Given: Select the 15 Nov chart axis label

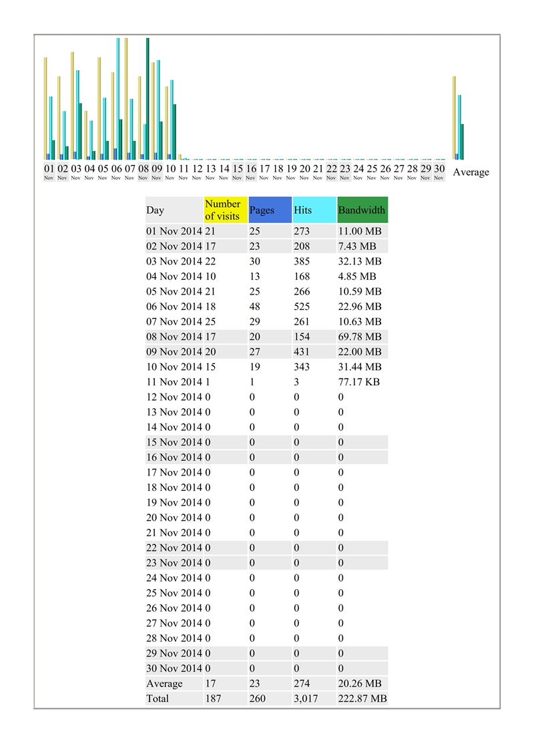Looking at the screenshot, I should 238,172.
